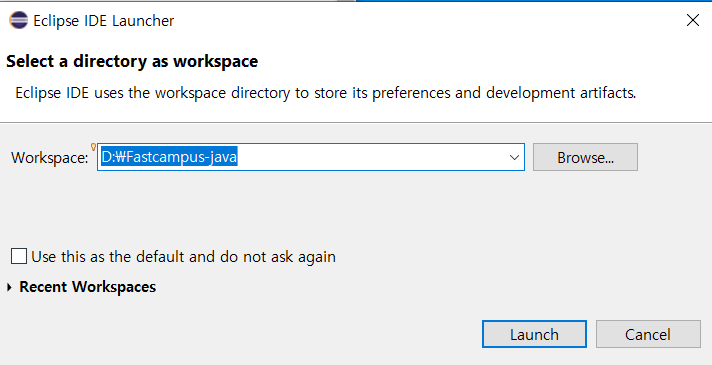Open the Workspace path dropdown arrow

pyautogui.click(x=514, y=158)
